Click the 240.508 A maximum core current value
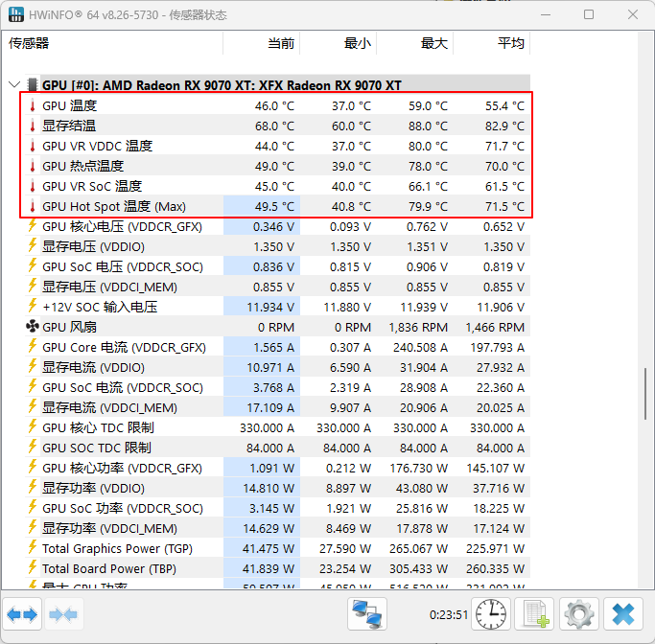655x644 pixels. tap(420, 348)
